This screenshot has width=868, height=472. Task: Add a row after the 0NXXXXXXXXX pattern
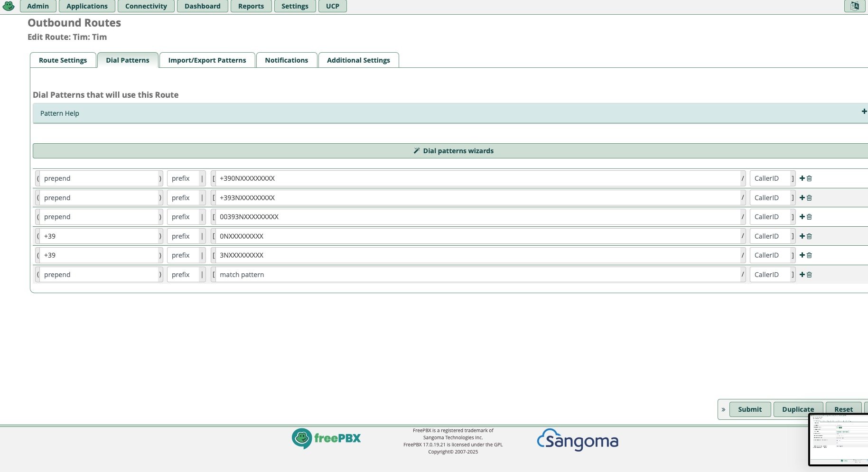(802, 236)
